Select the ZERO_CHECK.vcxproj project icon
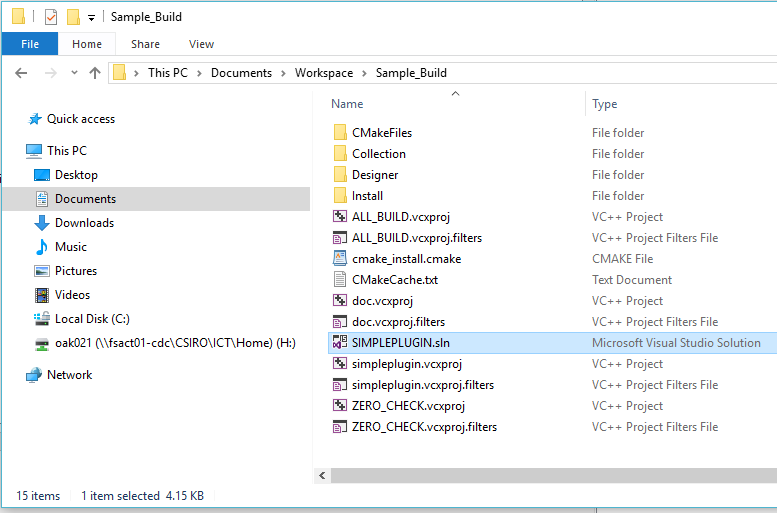Viewport: 777px width, 513px height. point(340,406)
